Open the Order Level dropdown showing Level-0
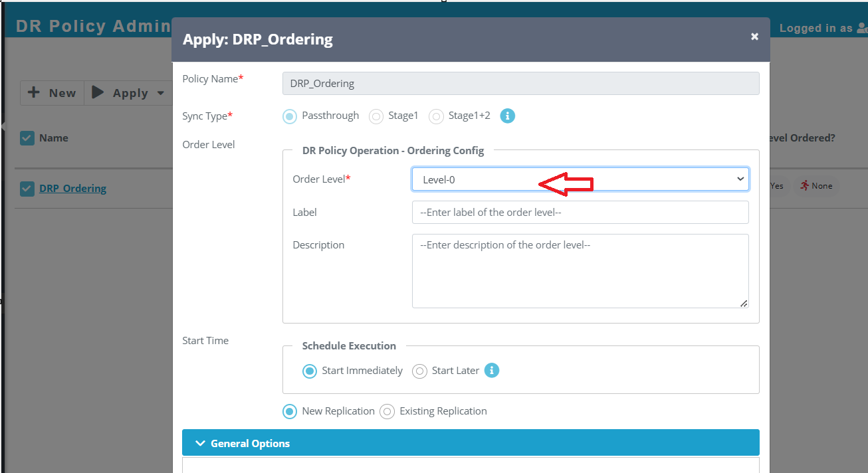Image resolution: width=868 pixels, height=473 pixels. (580, 179)
